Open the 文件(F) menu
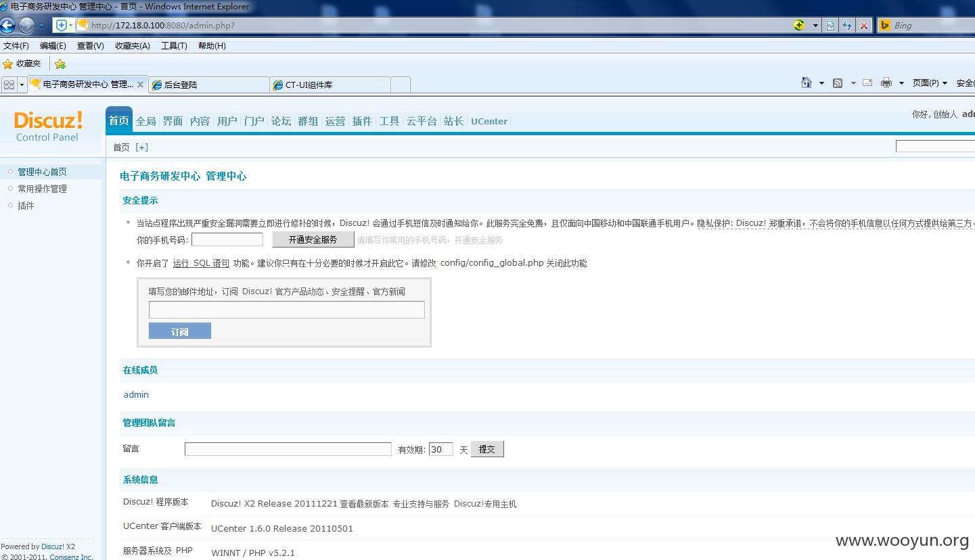The image size is (975, 560). tap(16, 46)
